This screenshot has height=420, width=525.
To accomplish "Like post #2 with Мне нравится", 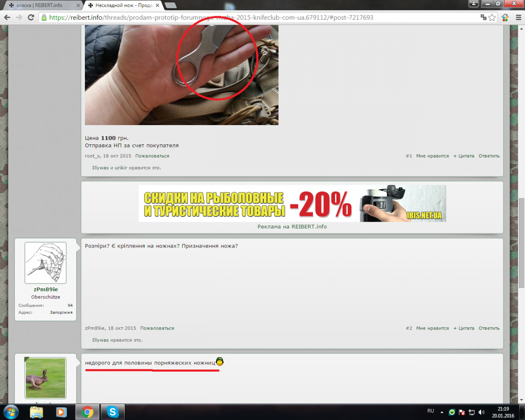I will (432, 328).
